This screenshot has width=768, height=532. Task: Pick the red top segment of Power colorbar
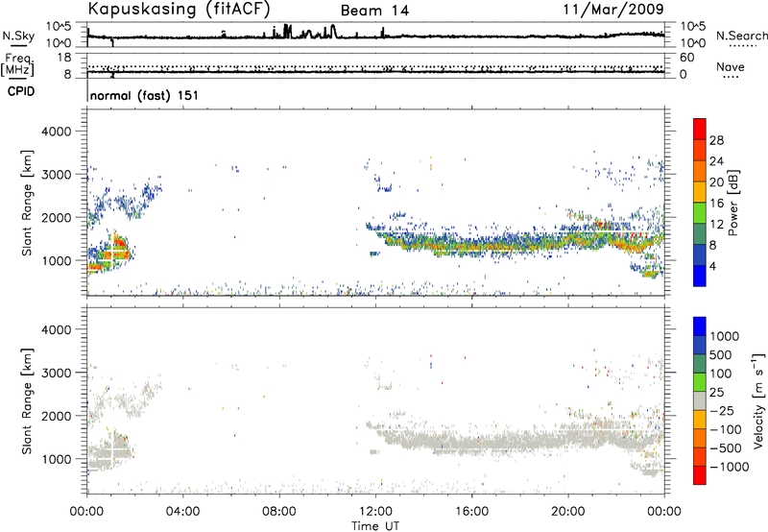[700, 129]
